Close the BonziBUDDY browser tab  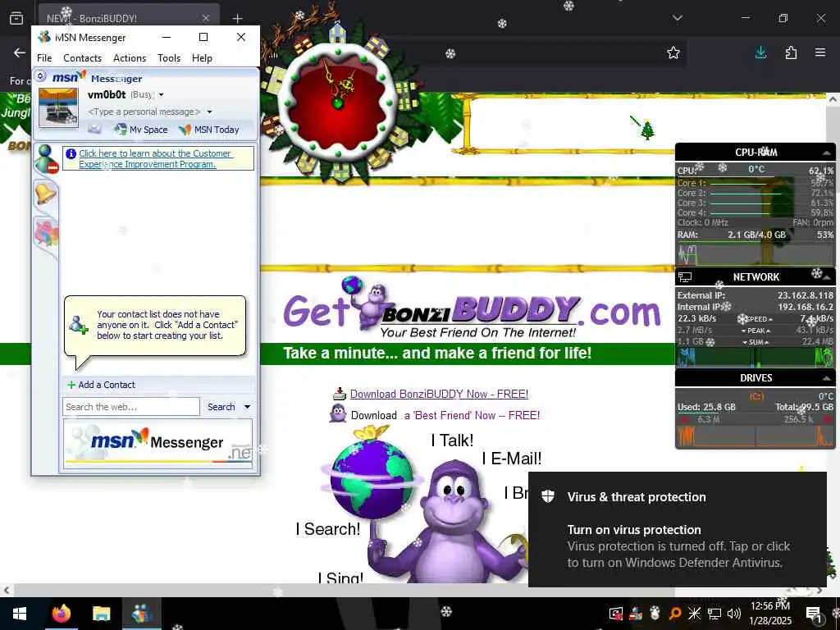point(206,18)
